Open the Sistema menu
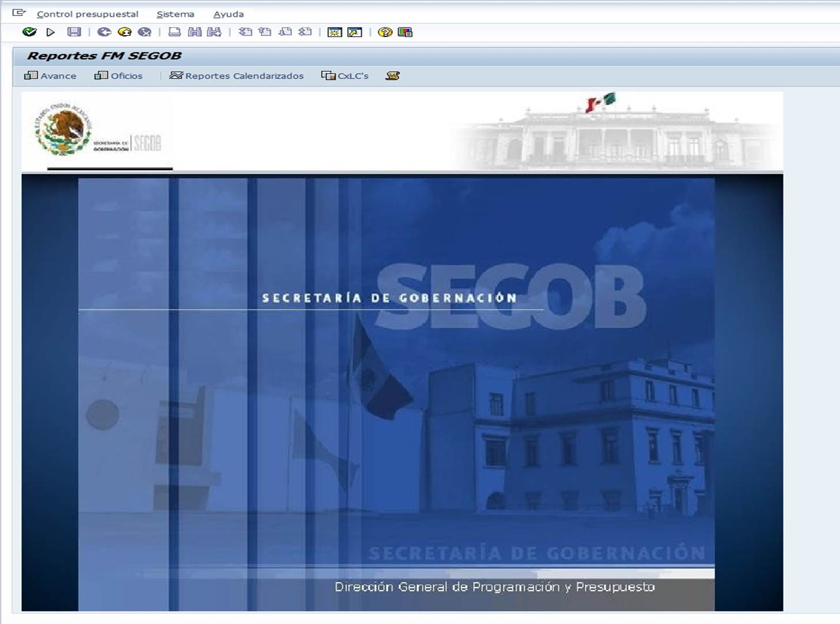Image resolution: width=840 pixels, height=624 pixels. [175, 14]
